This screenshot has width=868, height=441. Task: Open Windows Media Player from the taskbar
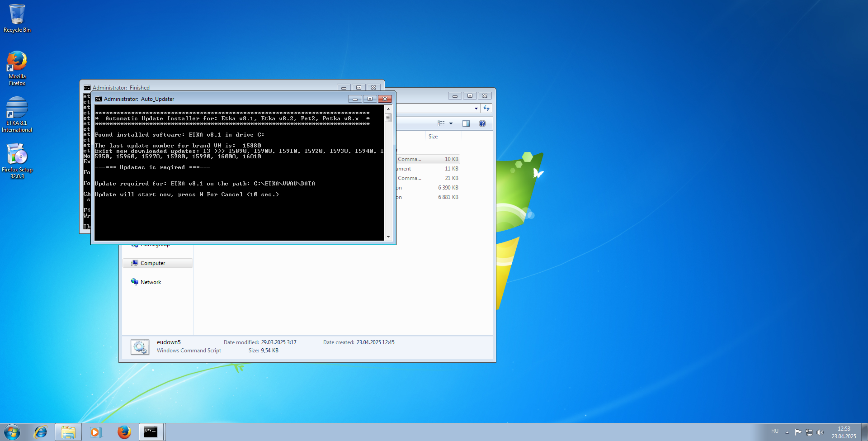[95, 432]
